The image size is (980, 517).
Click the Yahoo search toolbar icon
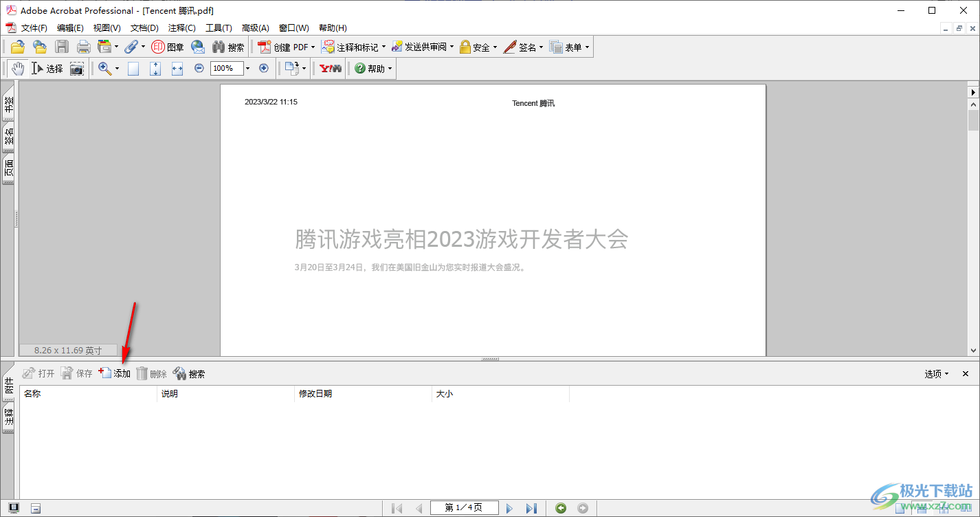(x=330, y=68)
